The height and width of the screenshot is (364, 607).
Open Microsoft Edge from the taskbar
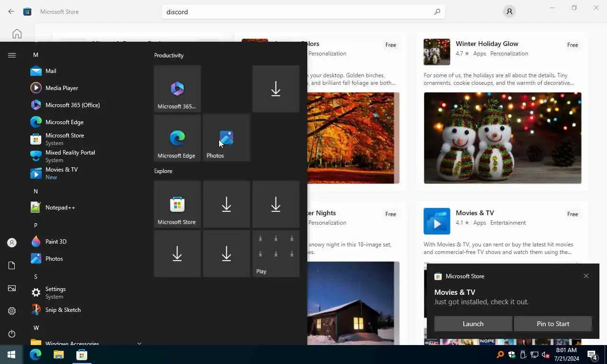point(36,355)
